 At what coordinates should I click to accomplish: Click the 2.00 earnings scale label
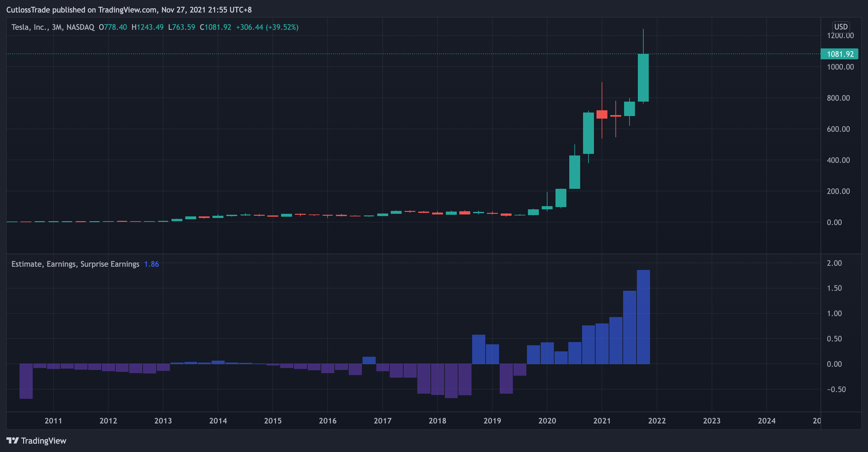tap(834, 263)
